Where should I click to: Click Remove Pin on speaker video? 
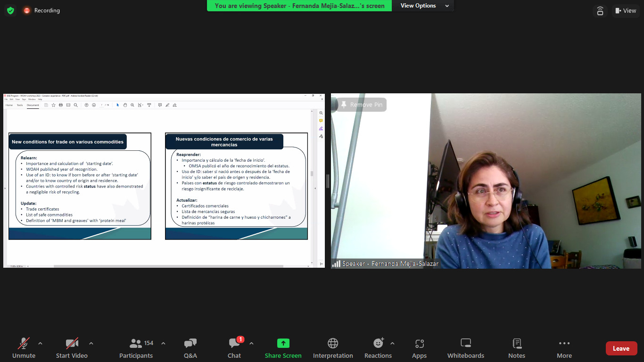point(362,105)
